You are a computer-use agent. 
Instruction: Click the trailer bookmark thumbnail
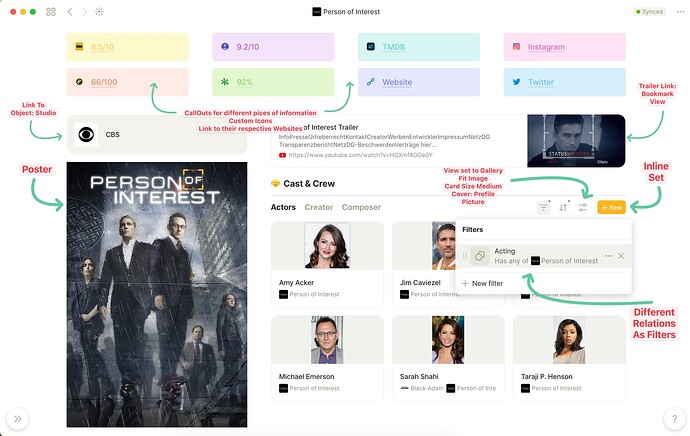pyautogui.click(x=576, y=141)
